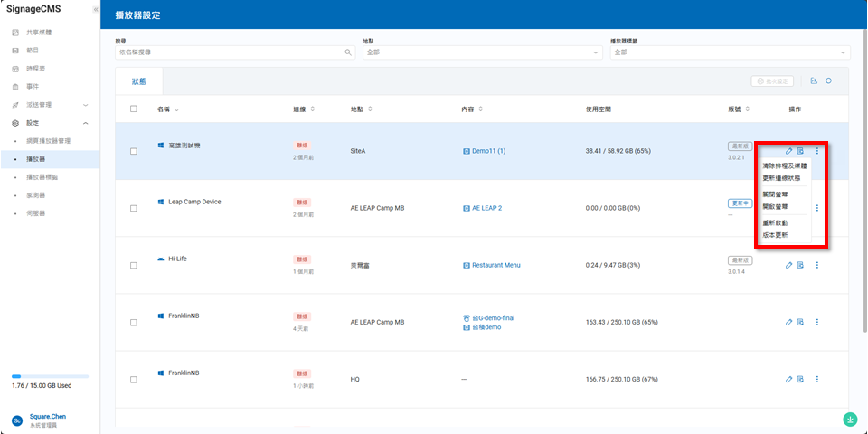The width and height of the screenshot is (868, 434).
Task: Open the three-dot menu for Leap Camp Device
Action: click(x=817, y=208)
